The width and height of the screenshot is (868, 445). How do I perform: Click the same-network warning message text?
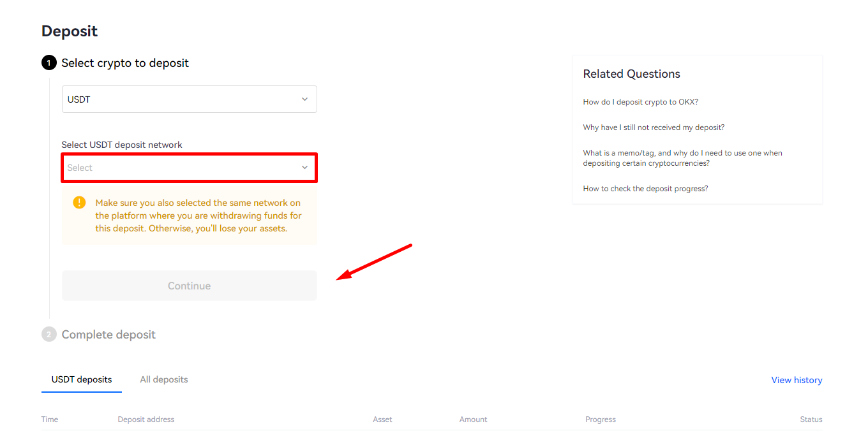[x=198, y=215]
